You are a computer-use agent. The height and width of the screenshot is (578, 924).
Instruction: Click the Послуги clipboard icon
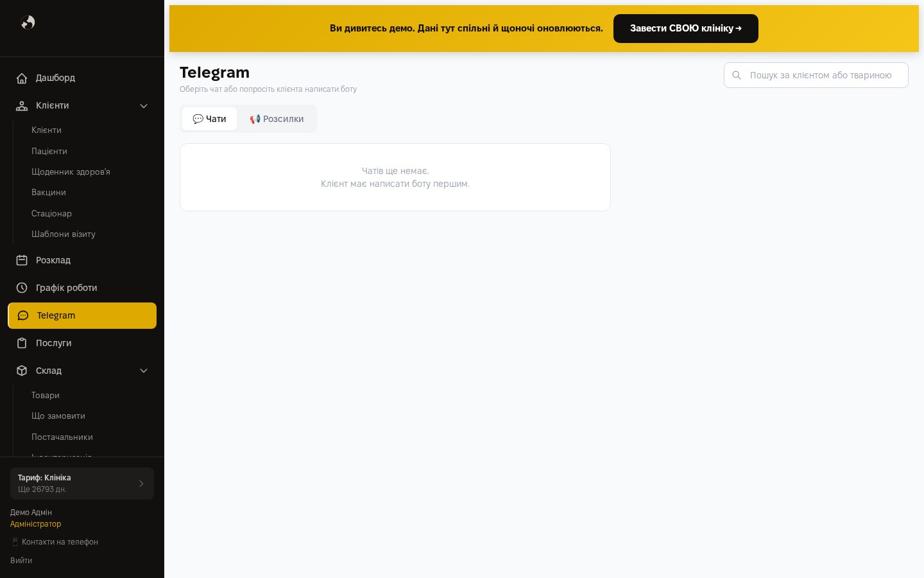pyautogui.click(x=22, y=343)
